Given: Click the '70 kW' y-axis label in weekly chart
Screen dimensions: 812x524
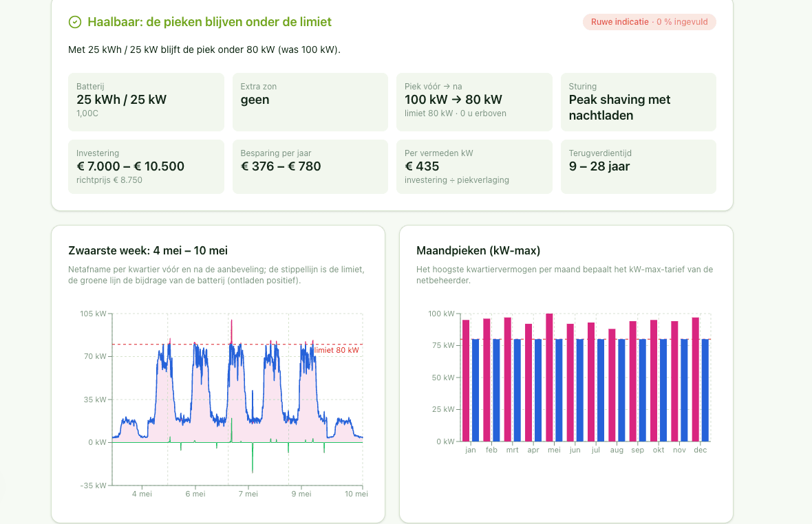Looking at the screenshot, I should [96, 356].
